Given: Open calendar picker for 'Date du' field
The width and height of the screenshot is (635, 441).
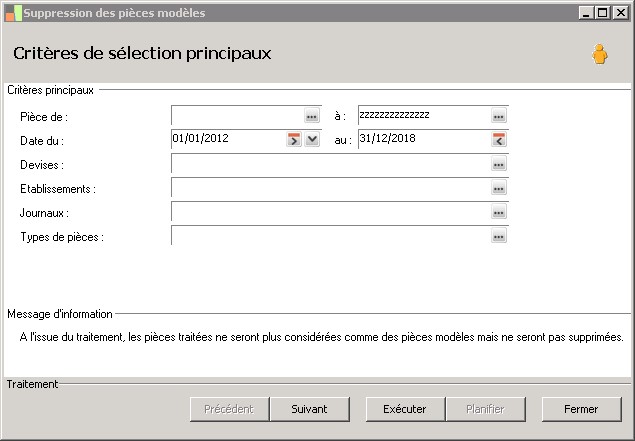Looking at the screenshot, I should pos(294,140).
